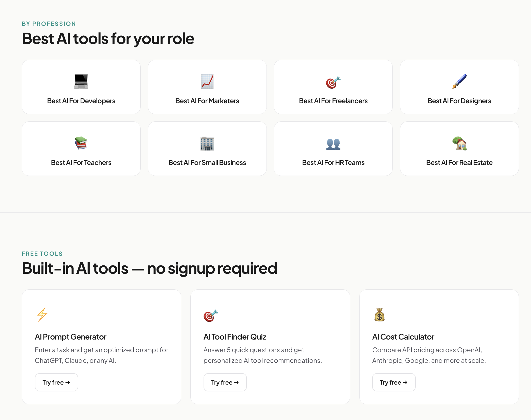
Task: Click the laptop icon for Developers
Action: (x=81, y=81)
